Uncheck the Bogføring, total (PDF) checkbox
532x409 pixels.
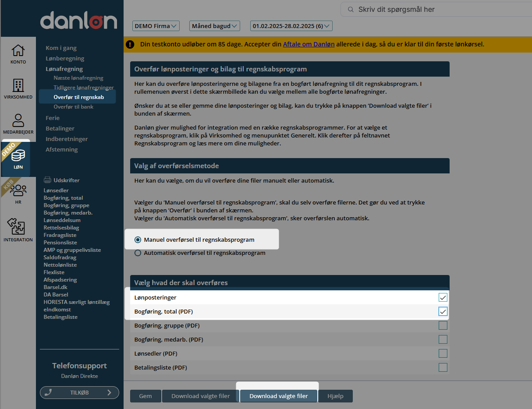pyautogui.click(x=443, y=311)
